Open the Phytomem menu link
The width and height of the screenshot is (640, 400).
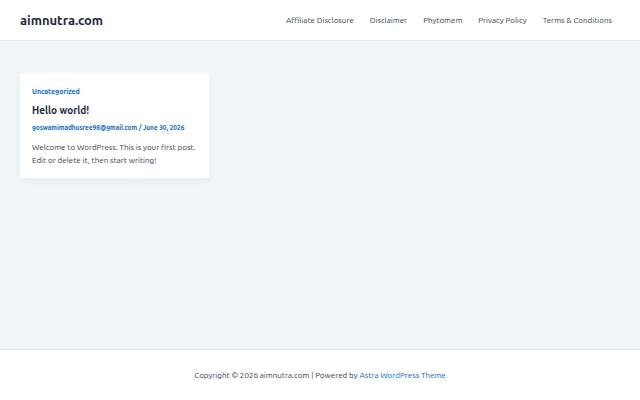tap(442, 20)
